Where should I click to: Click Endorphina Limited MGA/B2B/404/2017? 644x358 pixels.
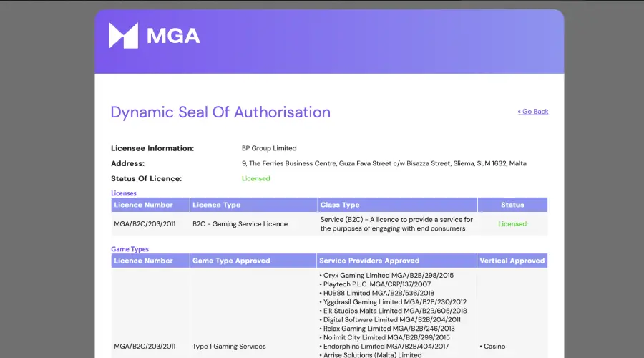pyautogui.click(x=384, y=347)
